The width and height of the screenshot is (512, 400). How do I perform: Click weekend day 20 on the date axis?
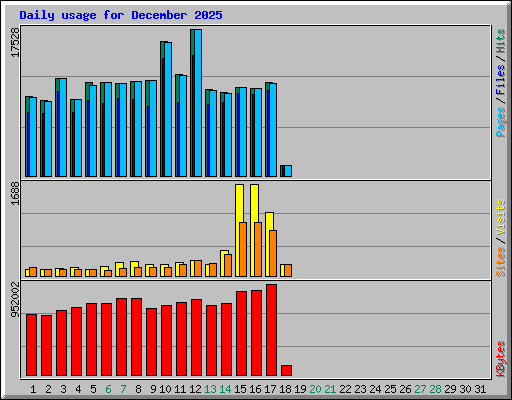click(x=315, y=389)
